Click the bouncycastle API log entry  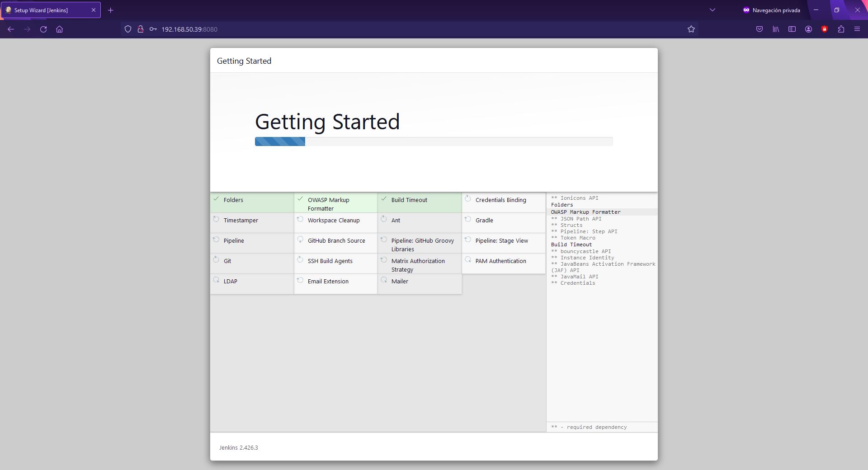click(581, 251)
